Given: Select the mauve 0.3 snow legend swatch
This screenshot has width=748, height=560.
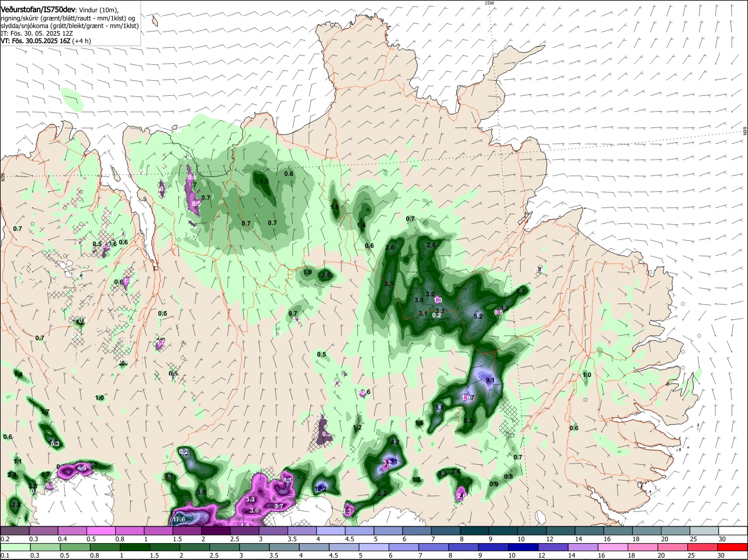Looking at the screenshot, I should tap(43, 530).
